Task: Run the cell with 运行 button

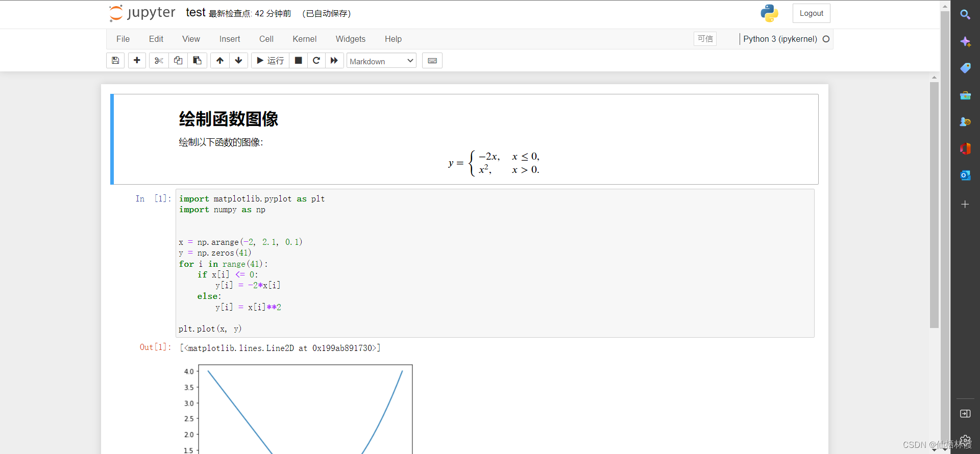Action: click(270, 61)
